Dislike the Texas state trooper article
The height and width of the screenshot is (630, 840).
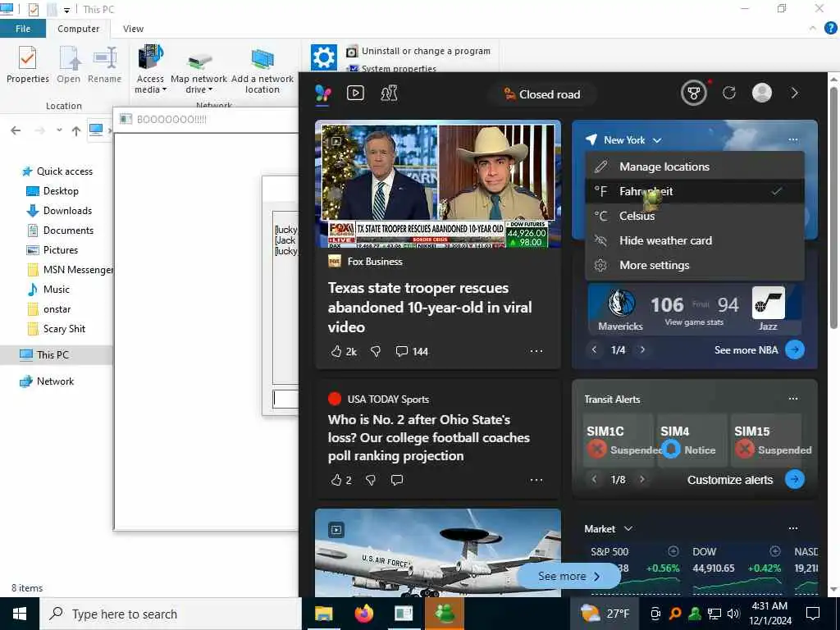pos(376,351)
